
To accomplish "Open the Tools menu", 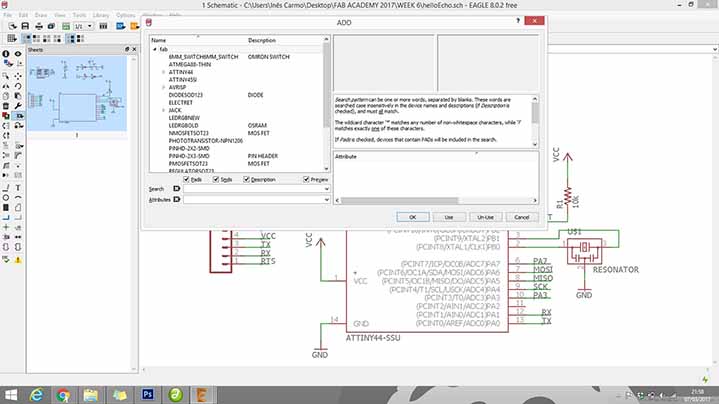I will coord(79,15).
